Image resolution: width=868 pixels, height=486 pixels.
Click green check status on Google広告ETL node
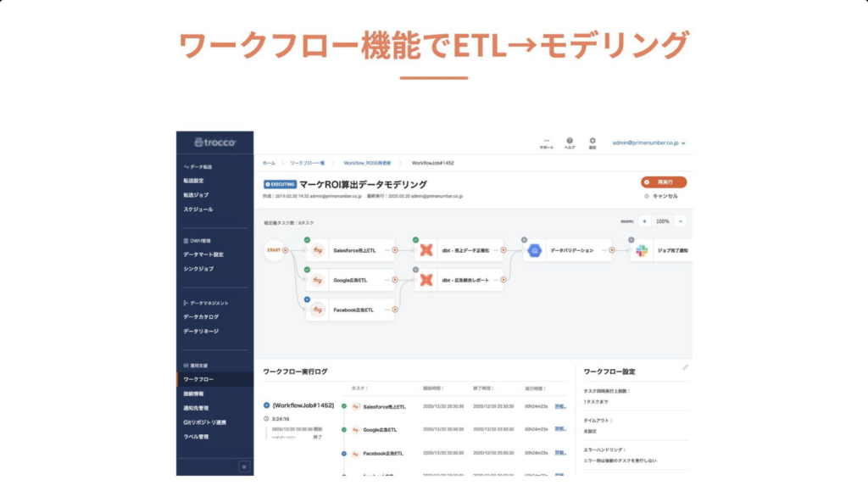click(x=307, y=270)
